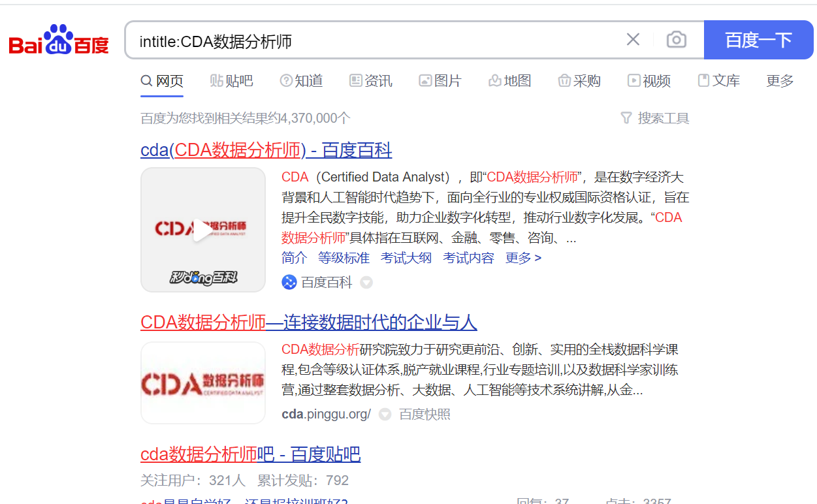Image resolution: width=817 pixels, height=504 pixels.
Task: Click the 累计发贴：792 text
Action: tap(303, 480)
